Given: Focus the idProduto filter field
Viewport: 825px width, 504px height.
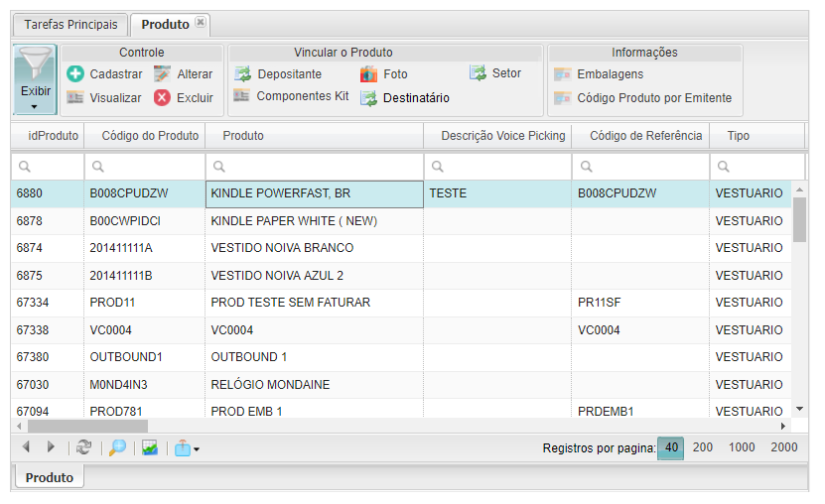Looking at the screenshot, I should coord(48,167).
